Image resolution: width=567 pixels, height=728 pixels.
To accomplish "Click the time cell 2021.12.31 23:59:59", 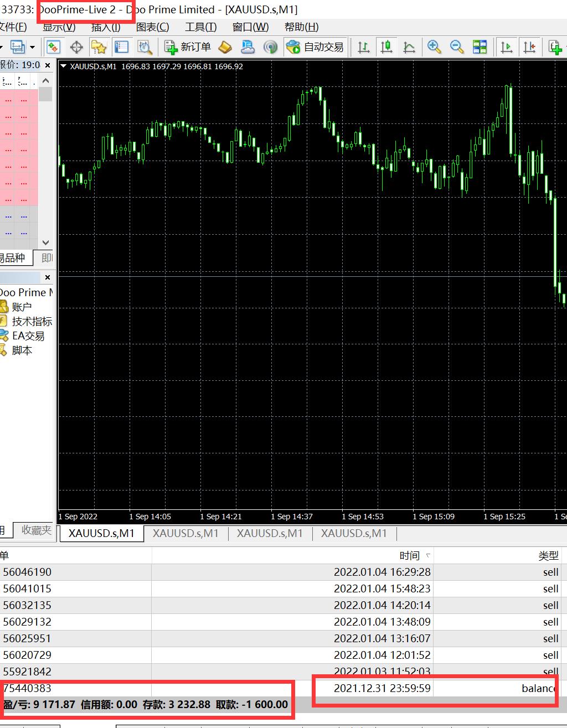I will 382,688.
